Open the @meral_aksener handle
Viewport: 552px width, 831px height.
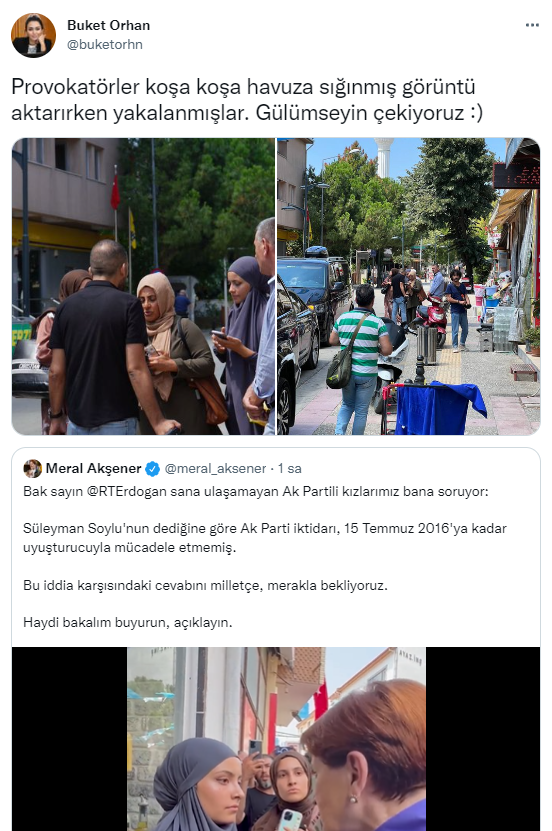pos(215,468)
